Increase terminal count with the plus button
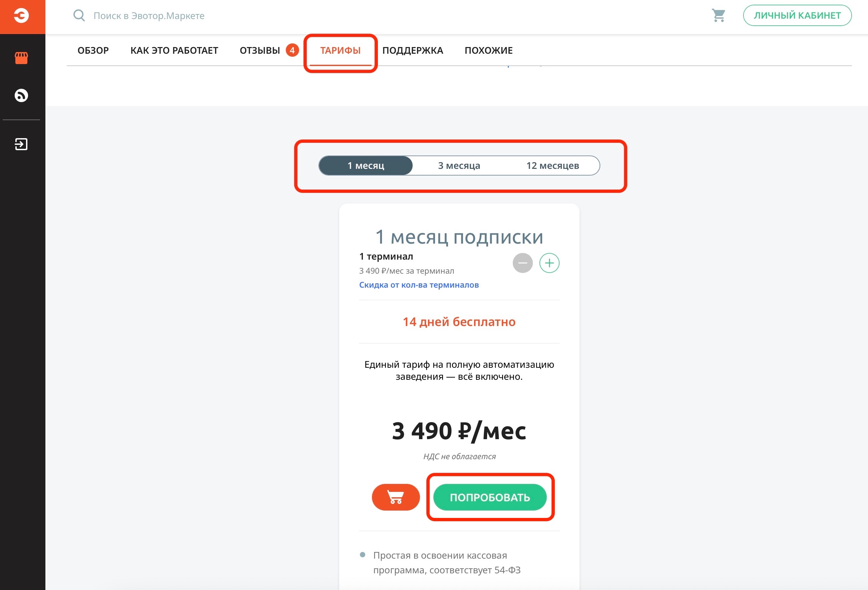Image resolution: width=868 pixels, height=590 pixels. click(x=549, y=263)
